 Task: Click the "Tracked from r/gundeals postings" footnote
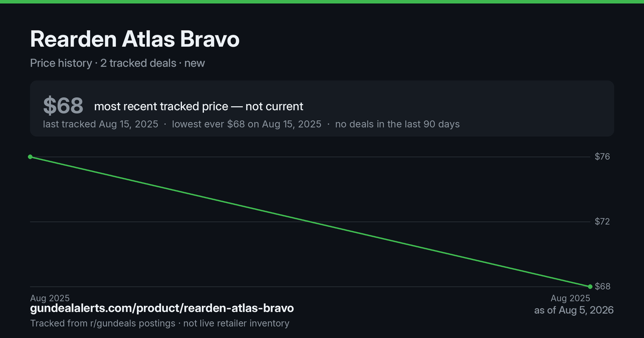coord(103,324)
